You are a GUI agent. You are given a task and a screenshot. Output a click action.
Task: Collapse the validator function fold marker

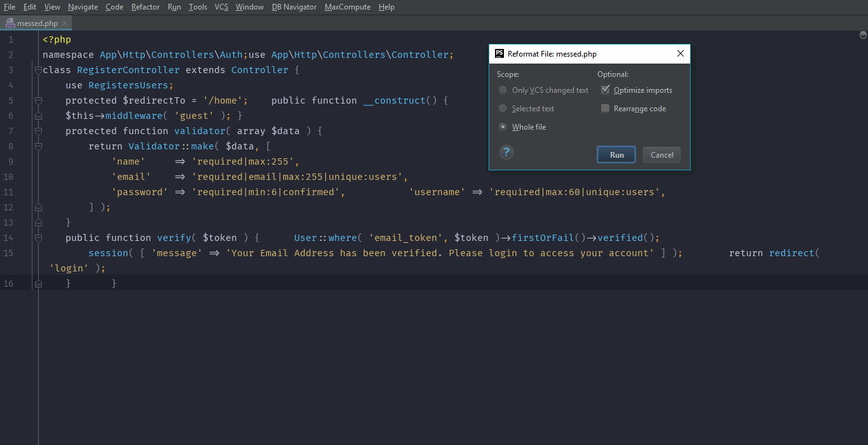(38, 131)
